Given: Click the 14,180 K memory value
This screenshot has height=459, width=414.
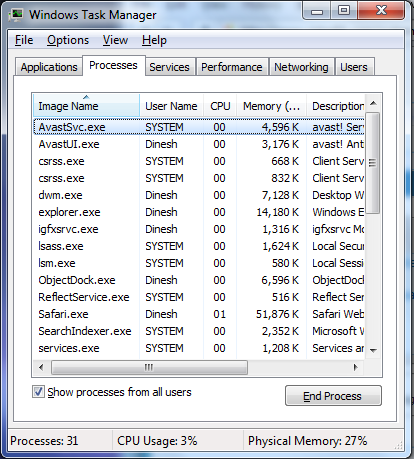Looking at the screenshot, I should point(277,212).
